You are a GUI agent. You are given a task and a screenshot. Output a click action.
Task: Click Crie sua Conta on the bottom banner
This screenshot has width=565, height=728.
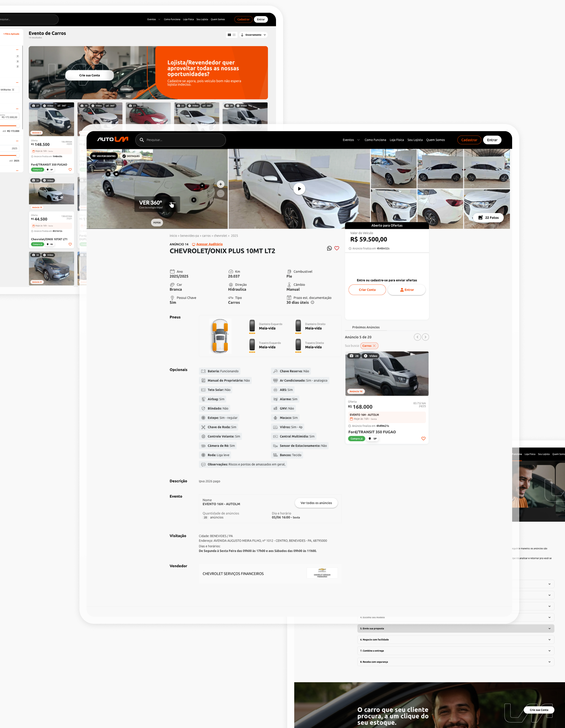click(x=539, y=710)
